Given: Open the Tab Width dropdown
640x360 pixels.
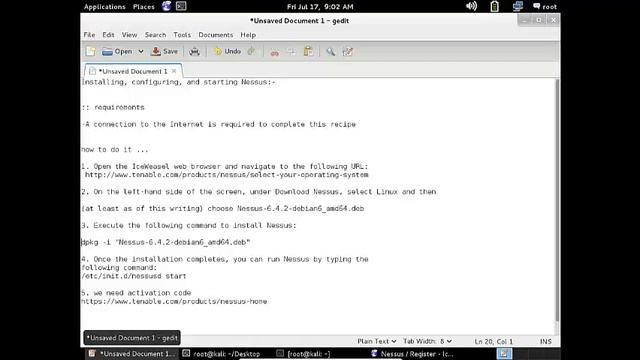Looking at the screenshot, I should click(427, 341).
